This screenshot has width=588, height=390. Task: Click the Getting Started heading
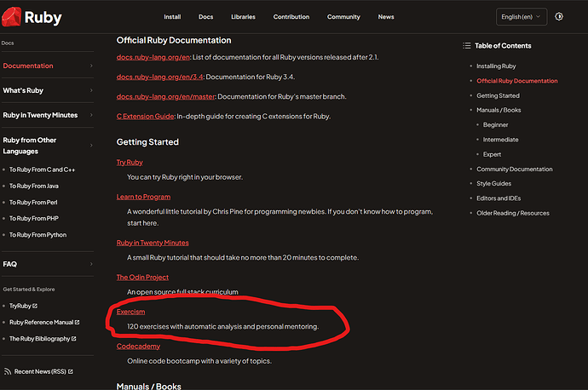click(x=147, y=142)
